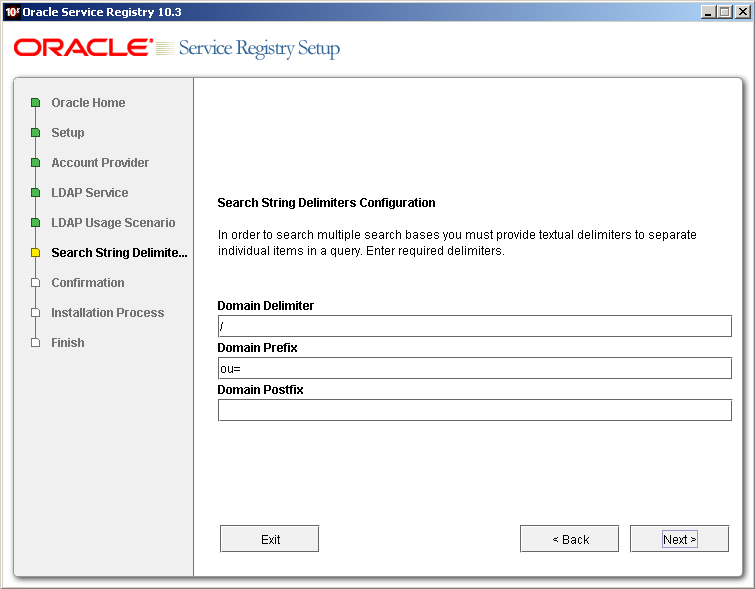The width and height of the screenshot is (755, 589).
Task: Select the Confirmation step label
Action: 88,283
